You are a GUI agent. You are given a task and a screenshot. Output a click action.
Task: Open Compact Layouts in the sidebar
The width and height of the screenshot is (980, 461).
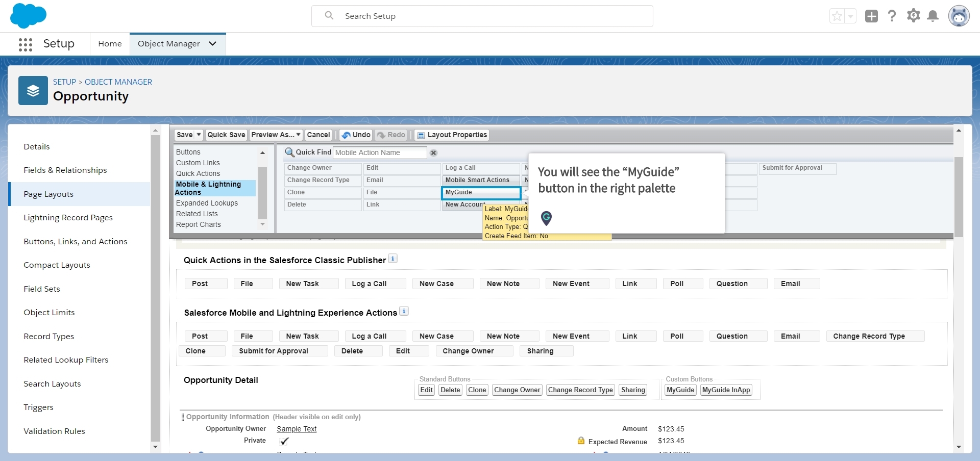57,265
